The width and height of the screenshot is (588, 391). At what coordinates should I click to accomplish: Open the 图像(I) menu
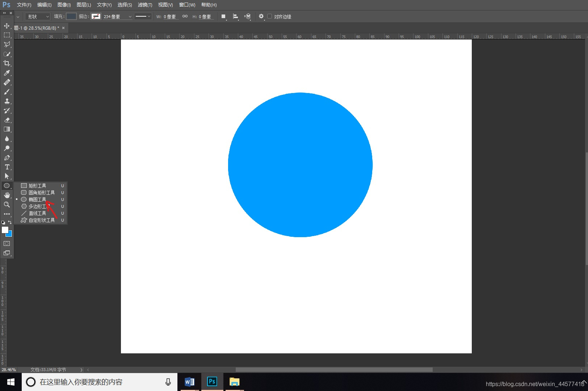click(64, 5)
